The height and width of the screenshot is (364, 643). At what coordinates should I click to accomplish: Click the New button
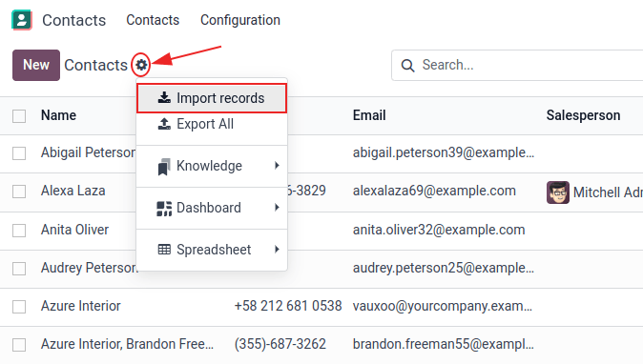pyautogui.click(x=36, y=65)
